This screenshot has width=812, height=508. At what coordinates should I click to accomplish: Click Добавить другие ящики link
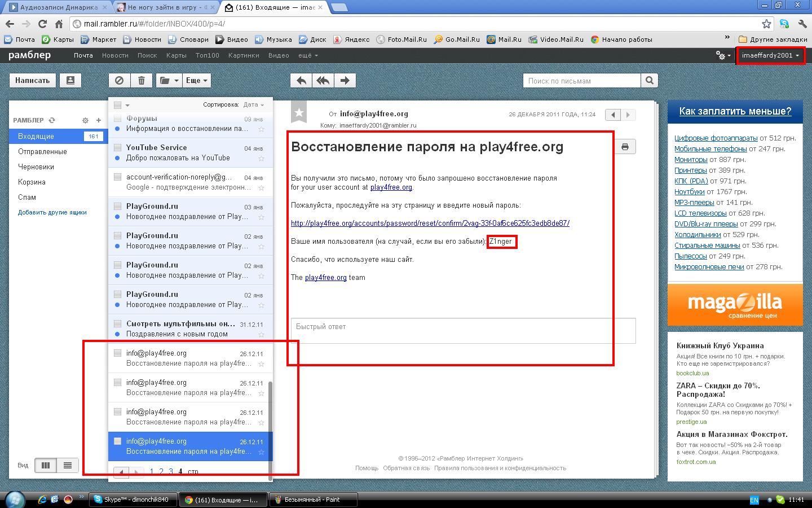point(52,212)
